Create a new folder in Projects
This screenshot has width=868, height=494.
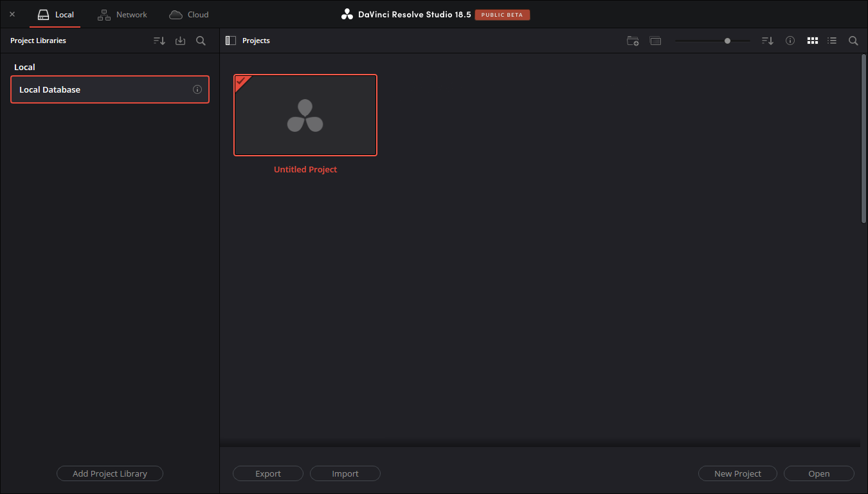point(633,41)
